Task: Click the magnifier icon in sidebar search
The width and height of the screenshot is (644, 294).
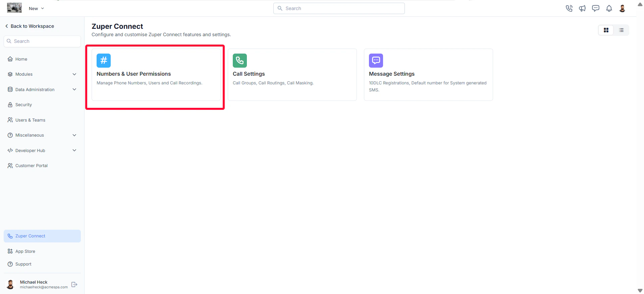Action: [9, 41]
